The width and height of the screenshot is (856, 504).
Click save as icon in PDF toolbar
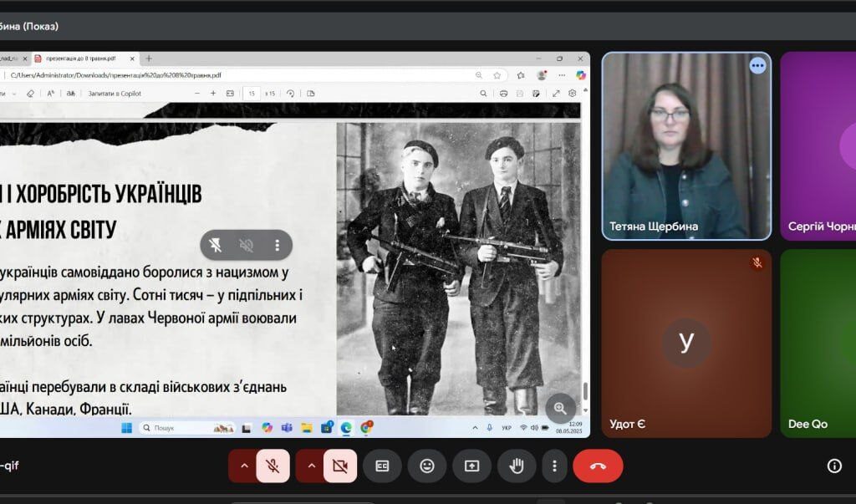tap(536, 94)
